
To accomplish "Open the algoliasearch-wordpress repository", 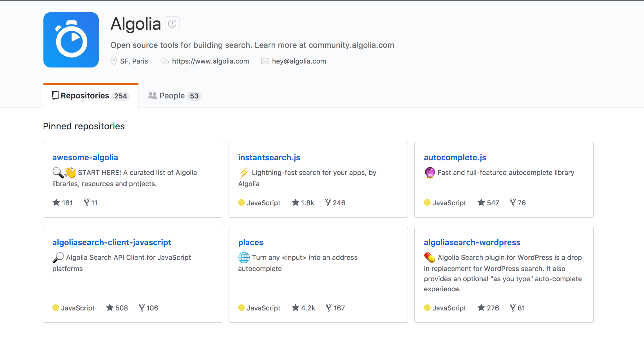I will 472,242.
